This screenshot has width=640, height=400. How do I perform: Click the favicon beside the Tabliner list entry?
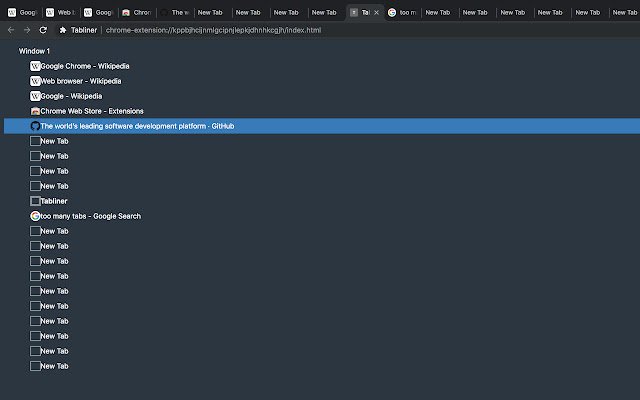[35, 201]
